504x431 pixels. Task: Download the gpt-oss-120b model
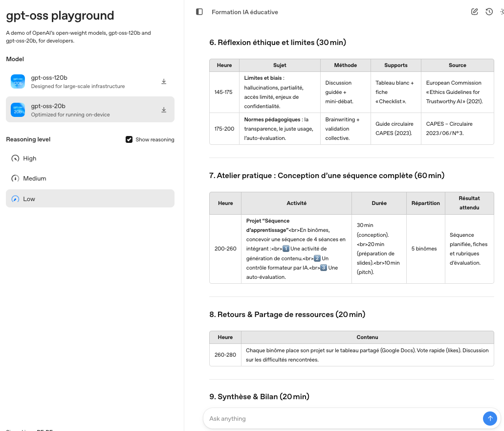click(x=164, y=82)
